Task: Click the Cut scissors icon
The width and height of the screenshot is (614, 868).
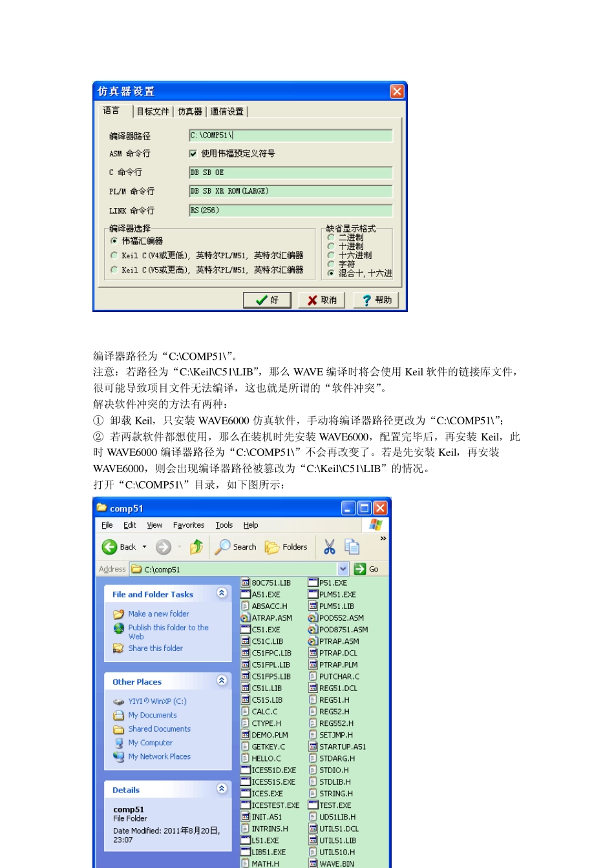Action: click(330, 547)
